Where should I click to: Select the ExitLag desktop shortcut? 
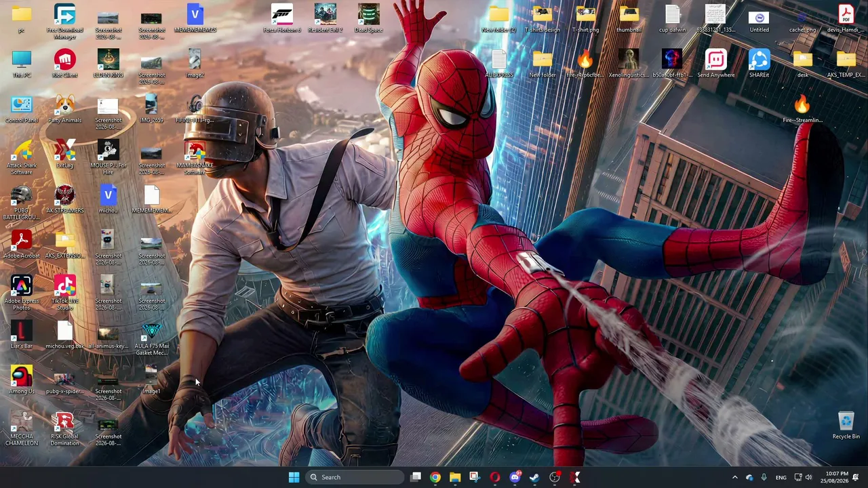coord(65,155)
